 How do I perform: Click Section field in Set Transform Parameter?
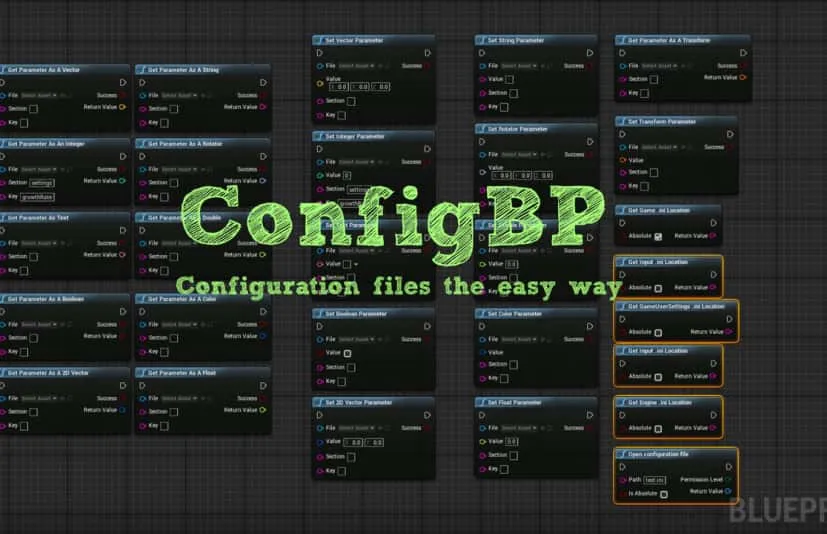[654, 173]
